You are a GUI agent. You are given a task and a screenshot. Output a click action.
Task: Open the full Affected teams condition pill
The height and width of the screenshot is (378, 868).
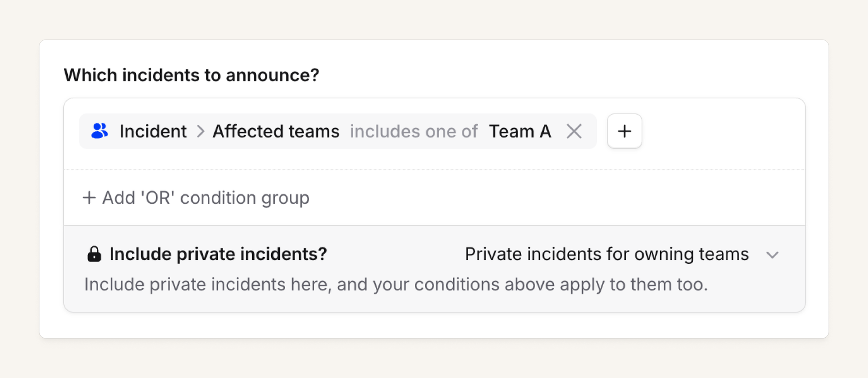coord(338,131)
